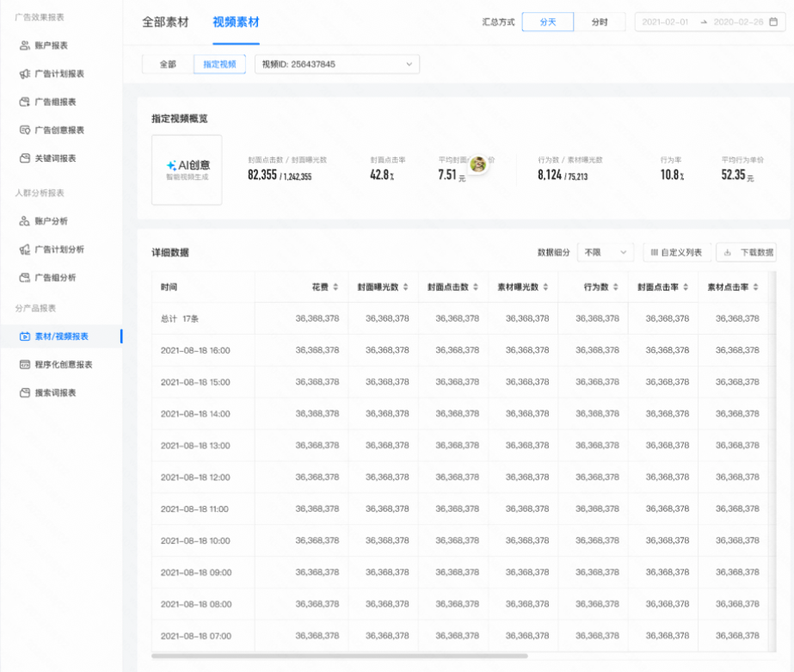This screenshot has width=794, height=672.
Task: Select the 指定视频 filter option
Action: pyautogui.click(x=219, y=64)
